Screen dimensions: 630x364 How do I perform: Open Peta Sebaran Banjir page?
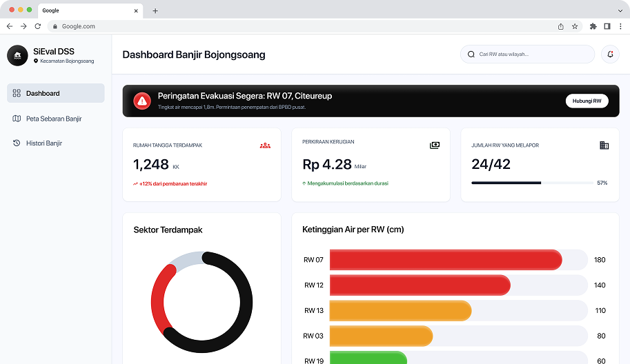coord(56,119)
